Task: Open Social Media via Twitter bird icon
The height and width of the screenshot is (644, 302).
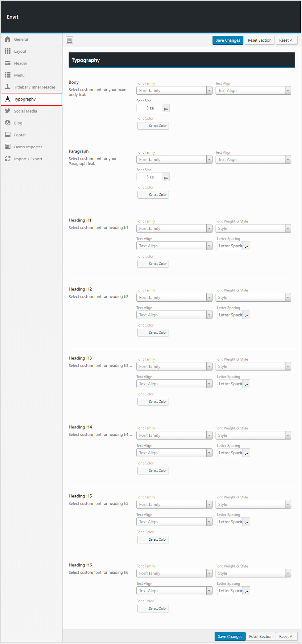Action: [8, 111]
